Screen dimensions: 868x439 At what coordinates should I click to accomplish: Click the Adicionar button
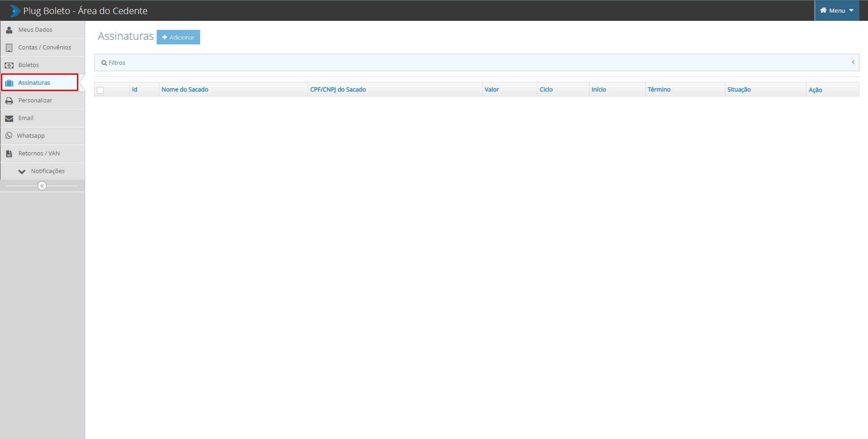coord(178,37)
